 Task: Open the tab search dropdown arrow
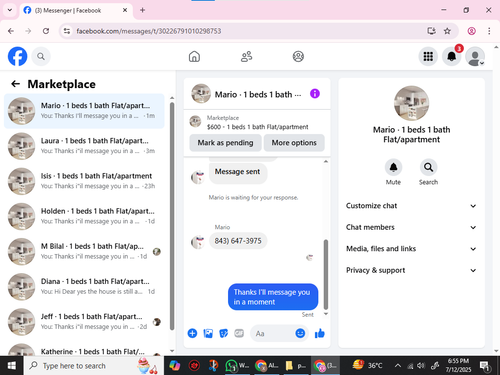(10, 10)
